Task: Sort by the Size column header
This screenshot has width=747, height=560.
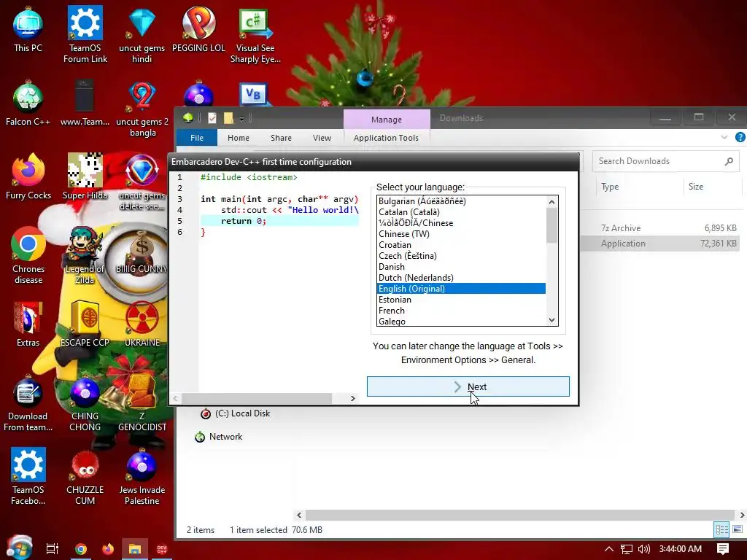Action: click(x=695, y=187)
